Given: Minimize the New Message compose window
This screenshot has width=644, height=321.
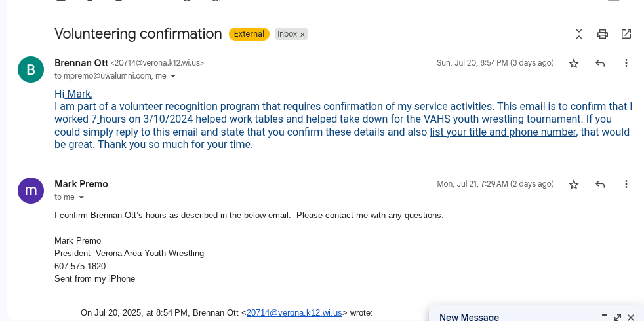Looking at the screenshot, I should 605,316.
